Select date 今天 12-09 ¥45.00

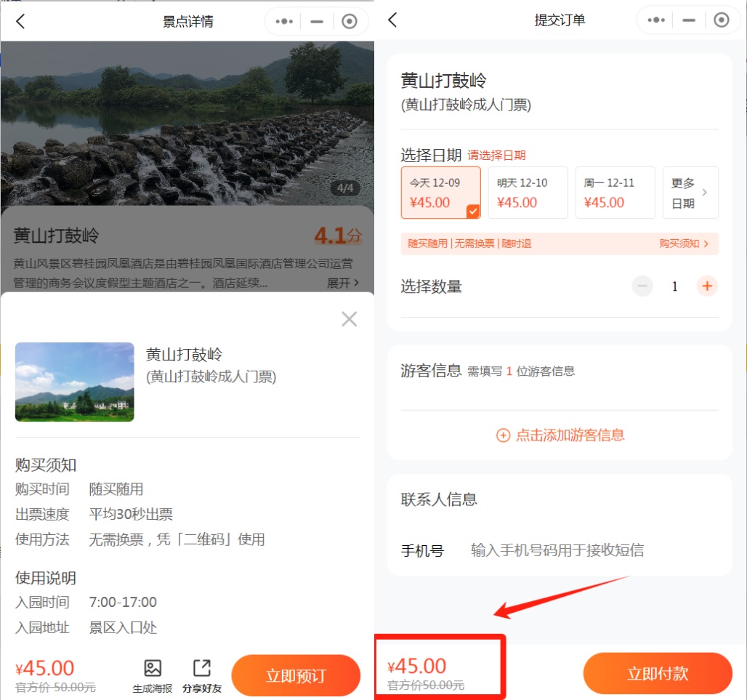point(440,193)
